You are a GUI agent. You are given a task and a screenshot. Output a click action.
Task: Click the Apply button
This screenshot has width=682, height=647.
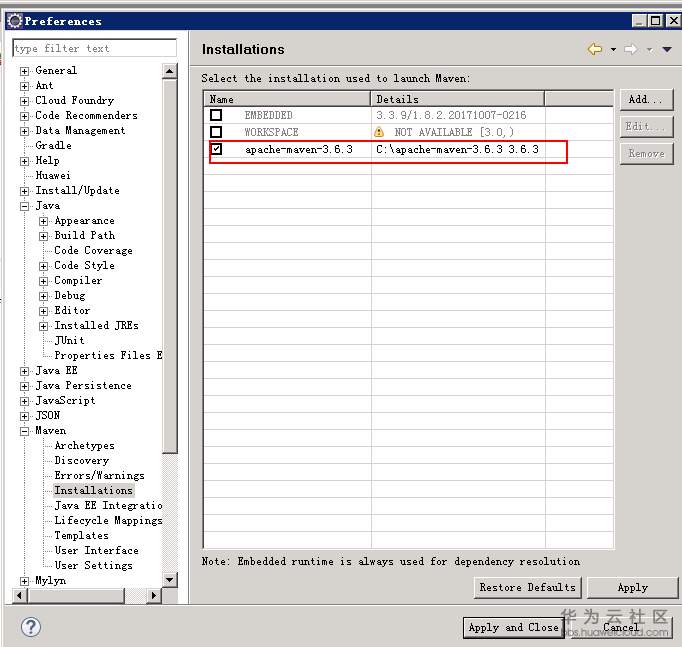632,587
